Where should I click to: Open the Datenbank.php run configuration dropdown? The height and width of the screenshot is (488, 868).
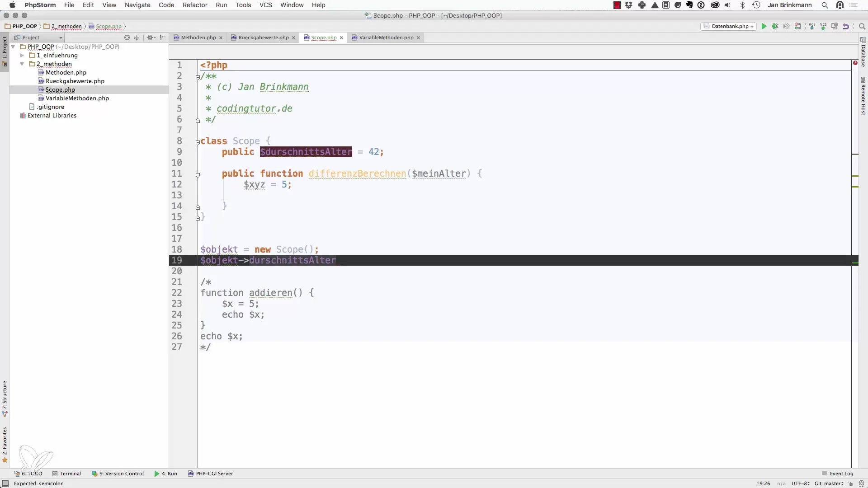[729, 26]
